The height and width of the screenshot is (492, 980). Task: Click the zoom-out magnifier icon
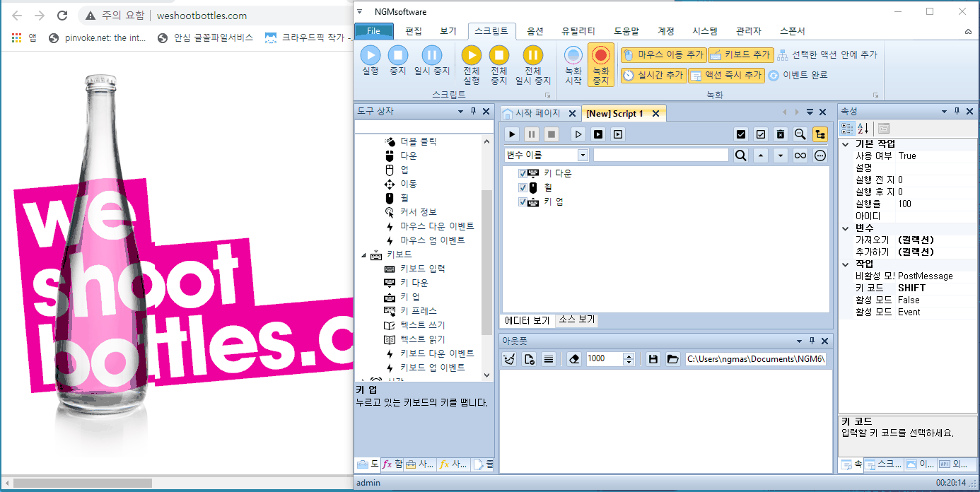click(x=800, y=134)
